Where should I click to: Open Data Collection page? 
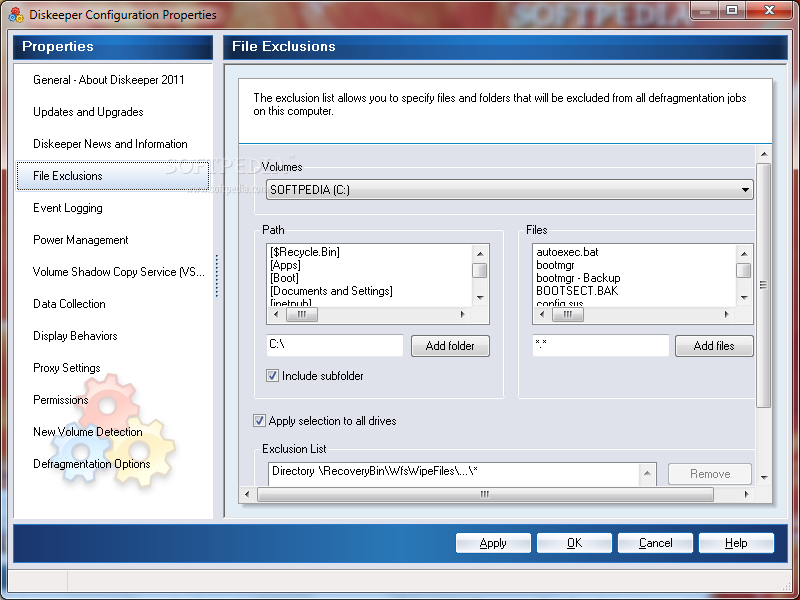[69, 304]
